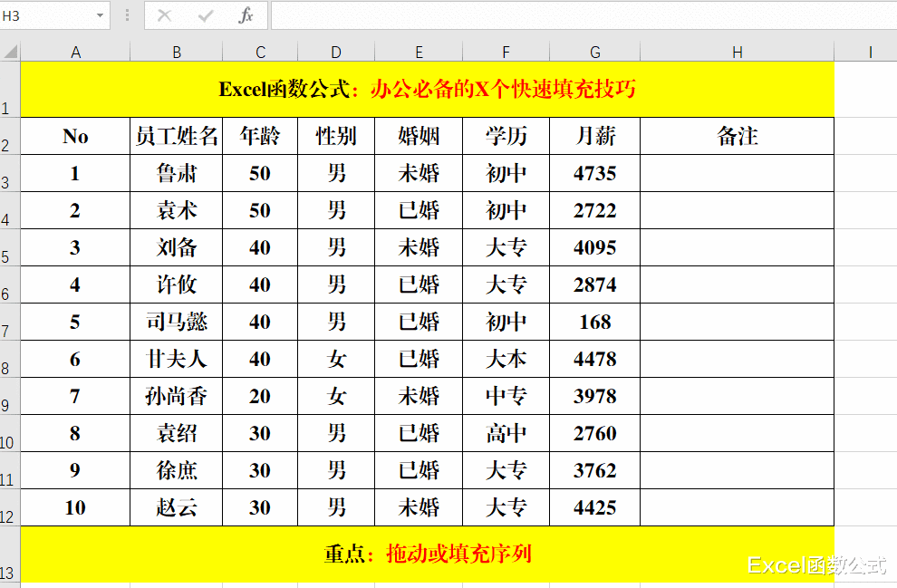
Task: Click the cell containing '孙尚香'
Action: click(x=176, y=397)
